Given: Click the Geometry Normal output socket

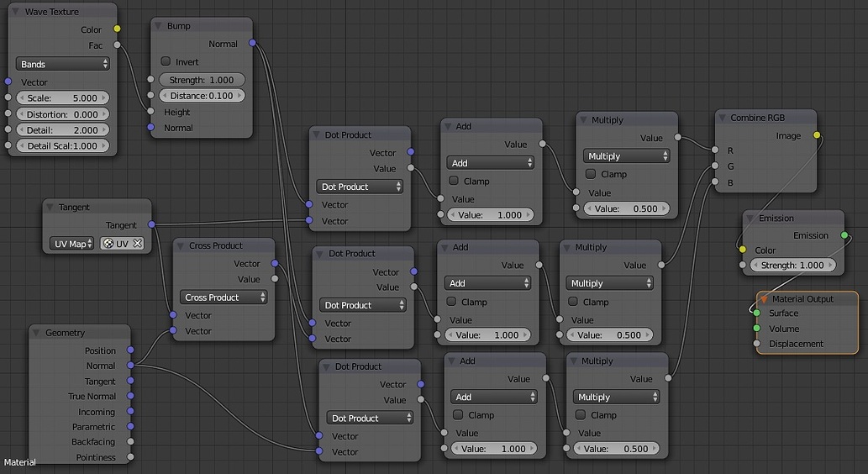Looking at the screenshot, I should point(130,365).
